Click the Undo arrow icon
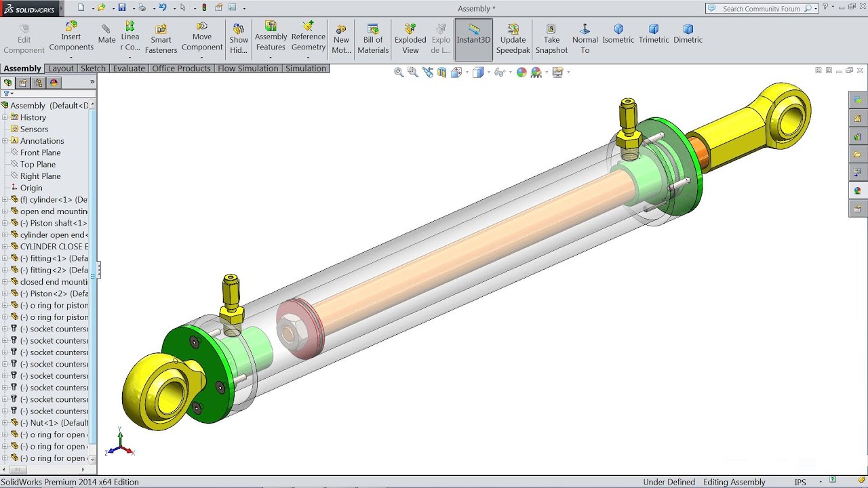The width and height of the screenshot is (868, 488). (162, 7)
